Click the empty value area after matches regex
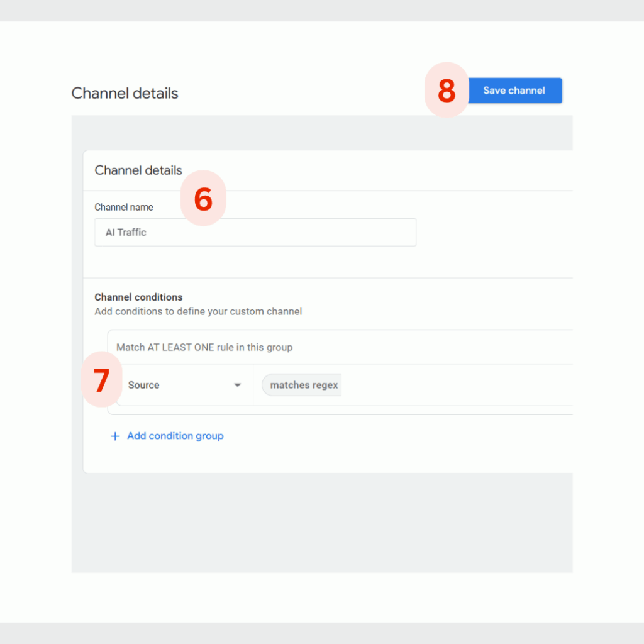Image resolution: width=644 pixels, height=644 pixels. point(457,385)
